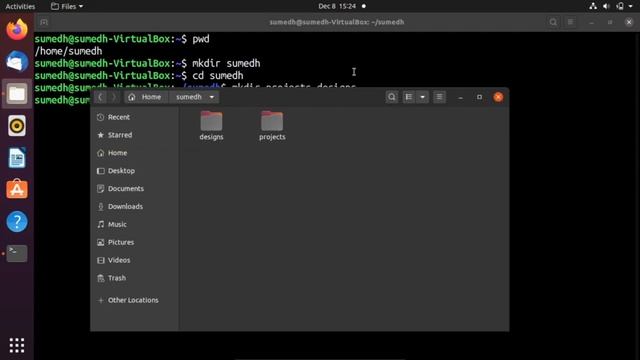Open Trash in the sidebar

pyautogui.click(x=134, y=278)
